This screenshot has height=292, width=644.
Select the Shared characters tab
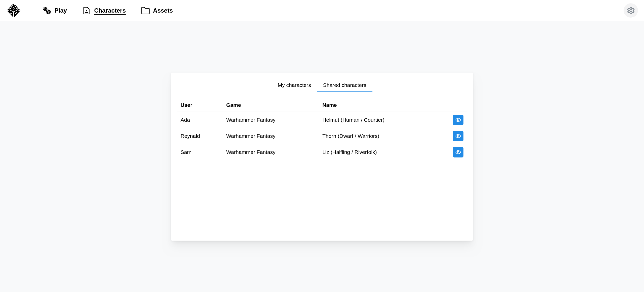click(x=344, y=85)
